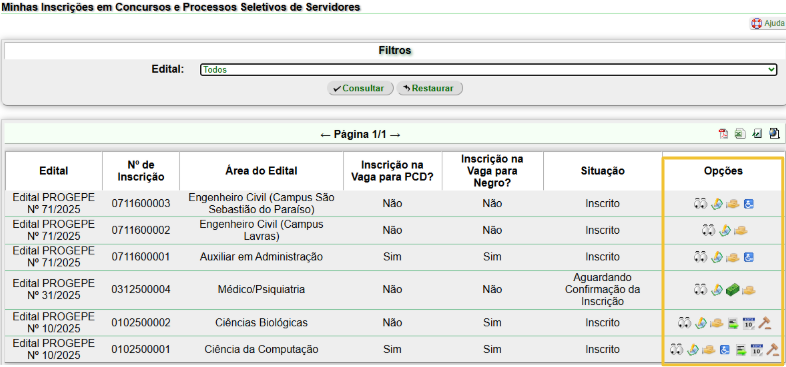The width and height of the screenshot is (786, 367).
Task: Open the Edital dropdown showing Todos
Action: [x=489, y=70]
